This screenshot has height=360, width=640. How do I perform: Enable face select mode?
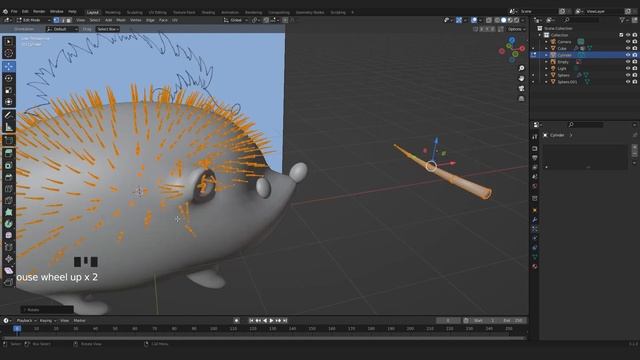(x=69, y=20)
